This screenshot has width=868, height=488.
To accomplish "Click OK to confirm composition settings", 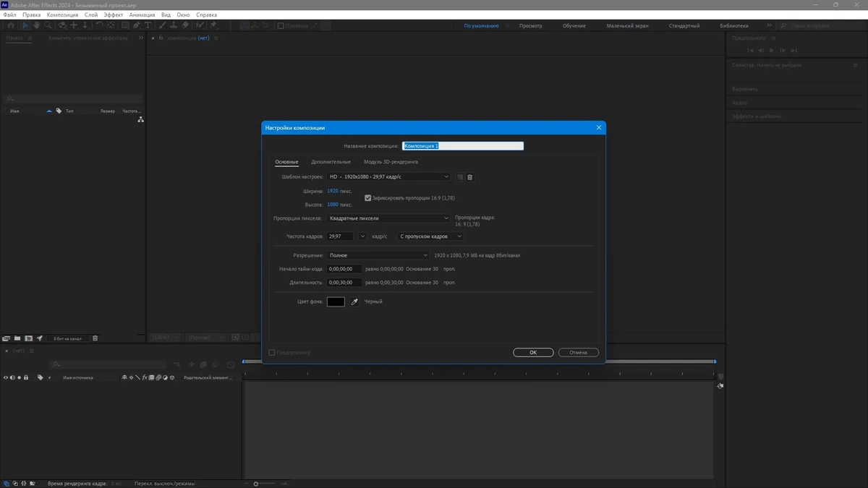I will pyautogui.click(x=533, y=353).
